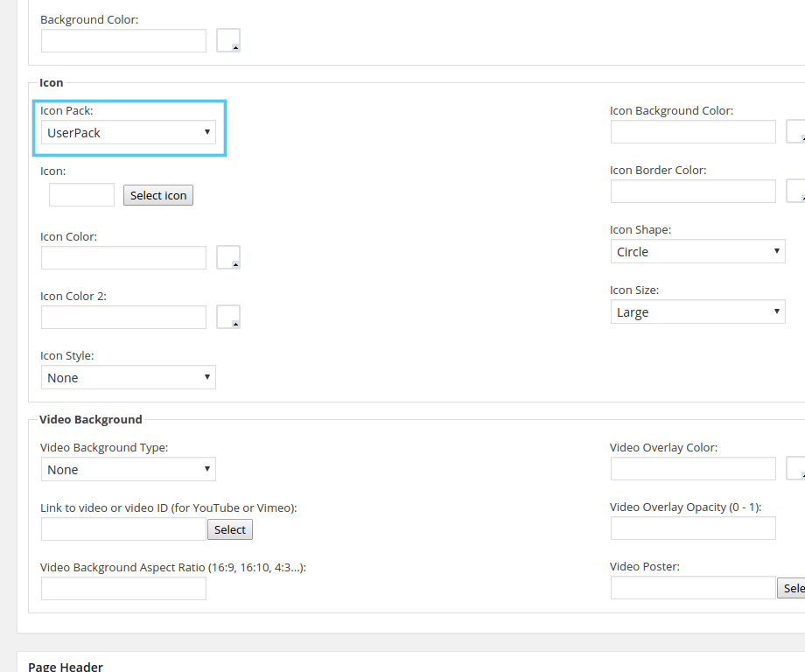Open the Video Overlay Color swatch
Image resolution: width=805 pixels, height=672 pixels.
pos(796,468)
